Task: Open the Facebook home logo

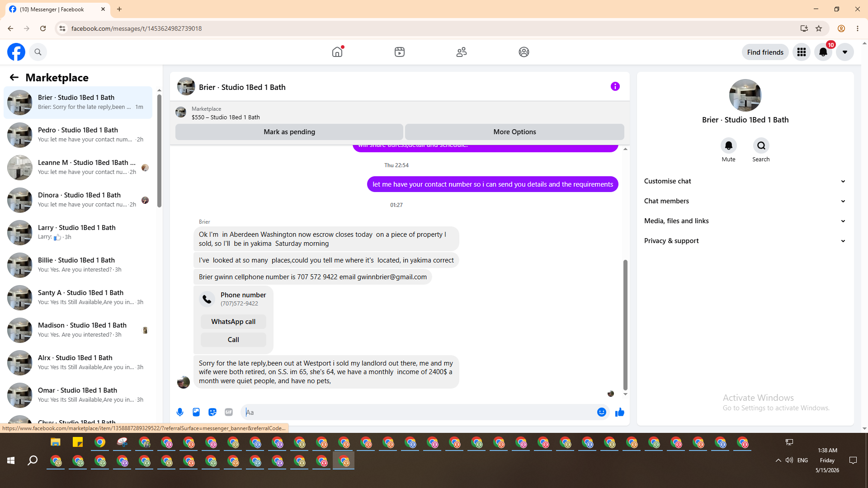Action: tap(16, 52)
